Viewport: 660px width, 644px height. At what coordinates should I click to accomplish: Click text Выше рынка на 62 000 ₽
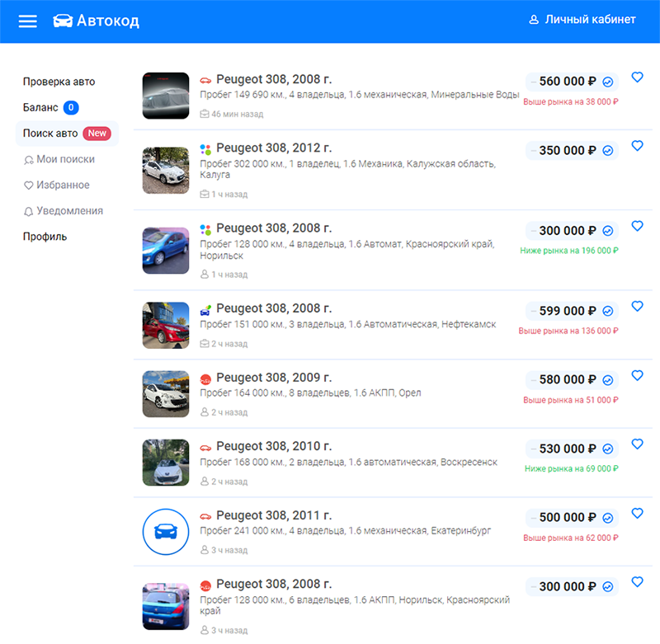(x=571, y=538)
